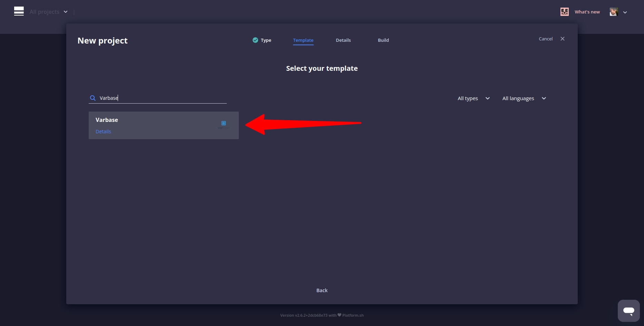This screenshot has height=326, width=644.
Task: Expand the All projects dropdown
Action: [48, 12]
